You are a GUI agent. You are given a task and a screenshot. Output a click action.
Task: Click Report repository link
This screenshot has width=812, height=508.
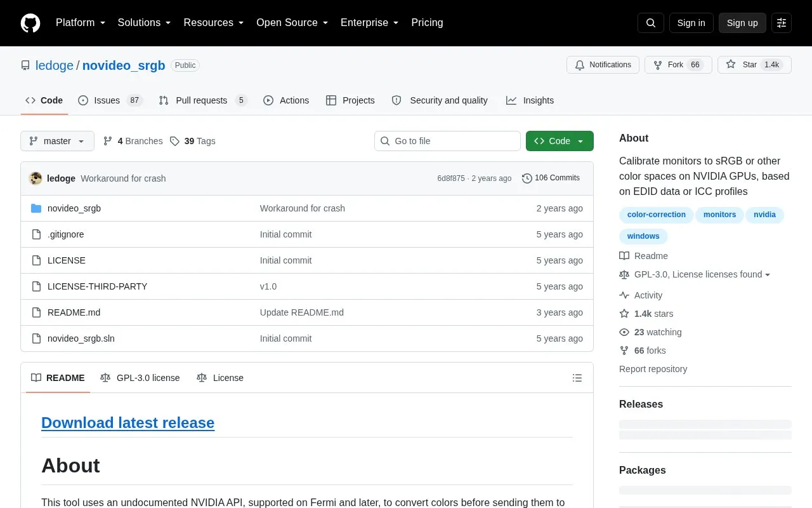tap(653, 369)
